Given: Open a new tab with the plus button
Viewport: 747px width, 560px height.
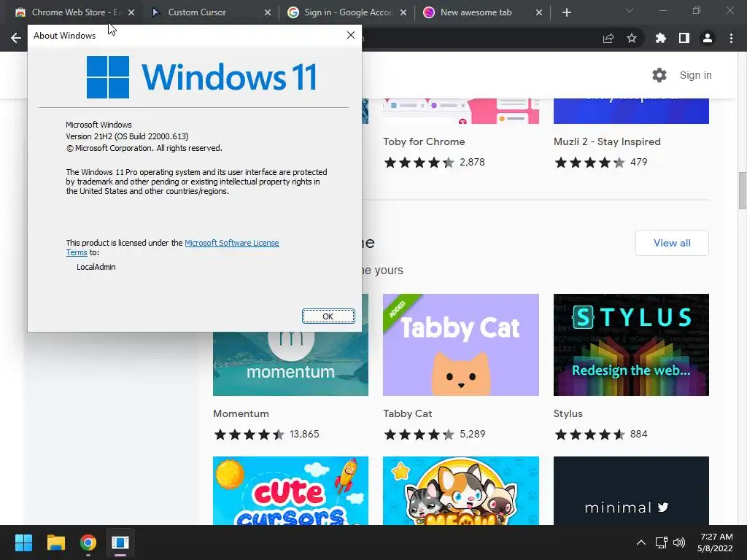Looking at the screenshot, I should click(566, 12).
